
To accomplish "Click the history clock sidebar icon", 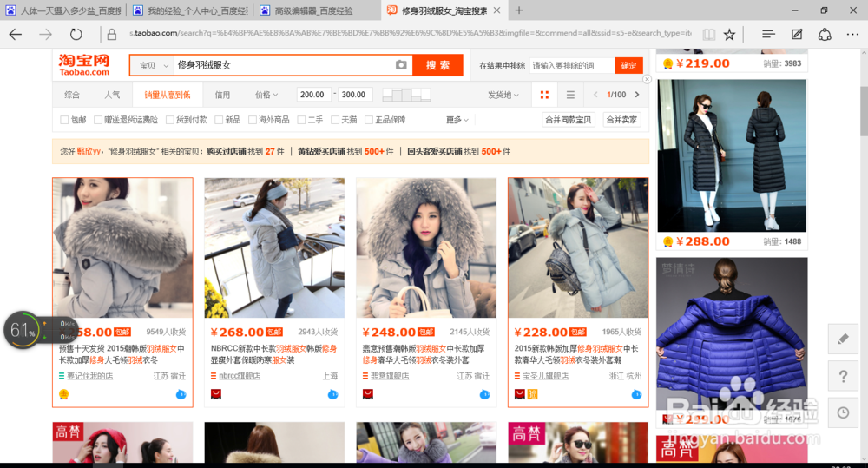I will (x=843, y=412).
